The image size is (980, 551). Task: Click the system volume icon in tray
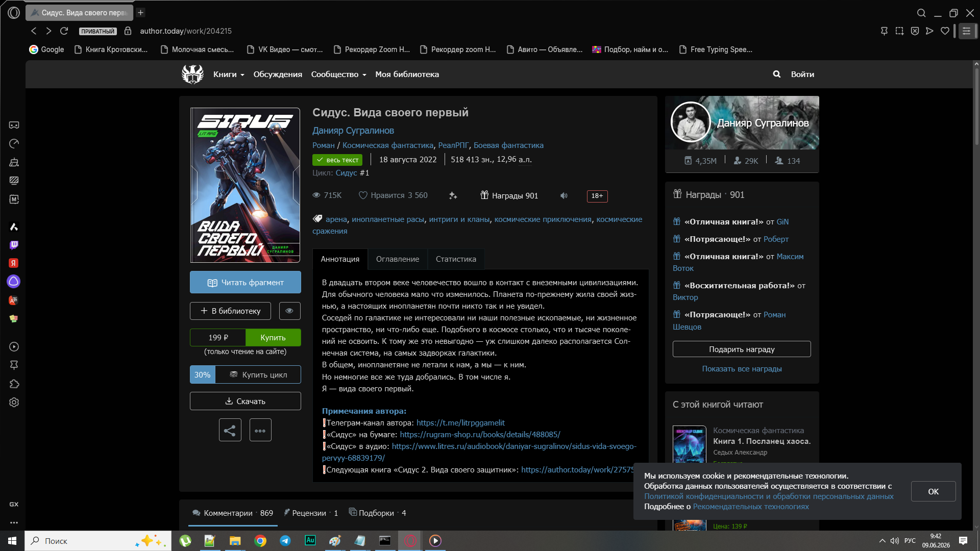point(894,541)
